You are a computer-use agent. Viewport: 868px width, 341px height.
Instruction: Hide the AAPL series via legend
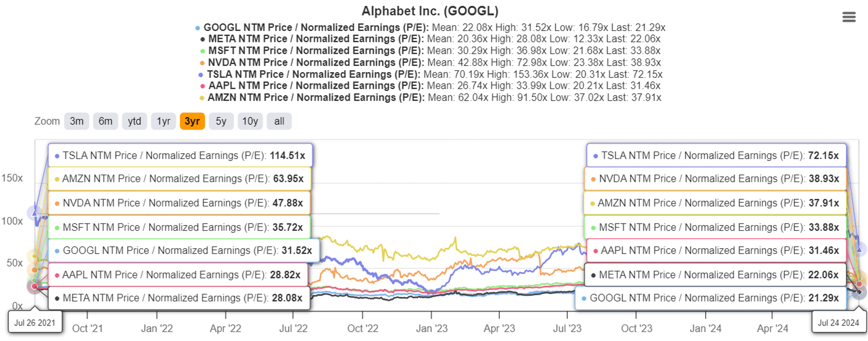pos(316,86)
